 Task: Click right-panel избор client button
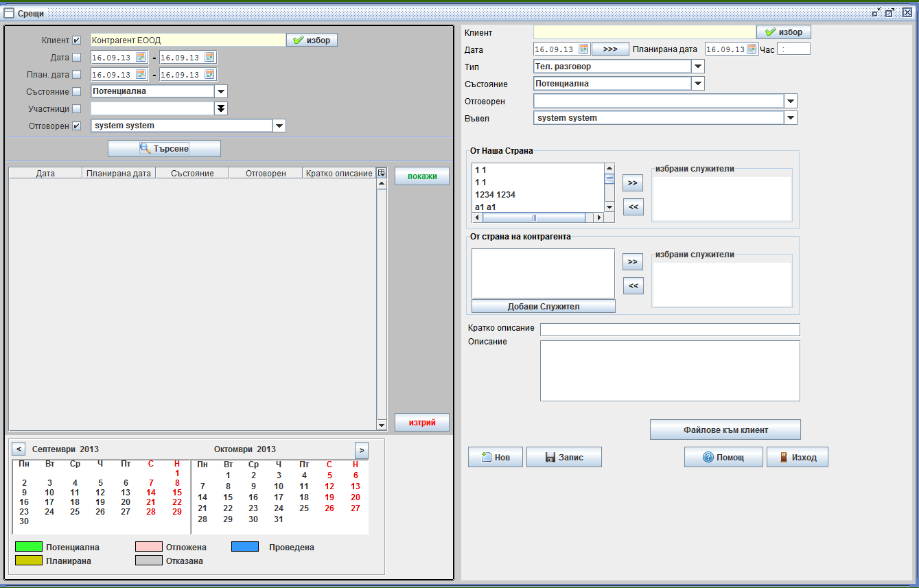784,32
